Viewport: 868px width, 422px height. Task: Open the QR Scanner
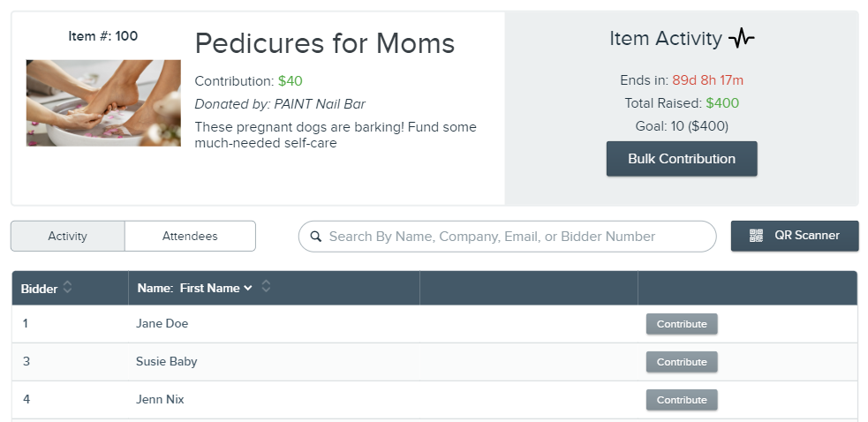pyautogui.click(x=795, y=236)
